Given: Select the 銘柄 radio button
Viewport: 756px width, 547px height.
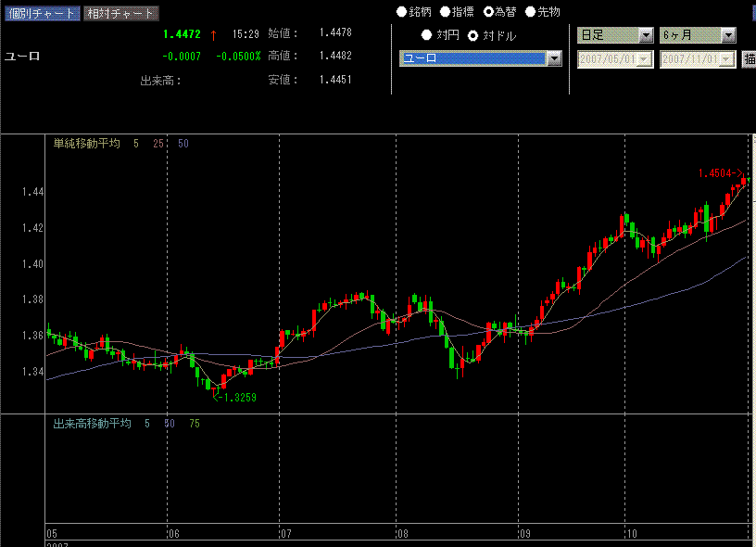Looking at the screenshot, I should [x=401, y=12].
